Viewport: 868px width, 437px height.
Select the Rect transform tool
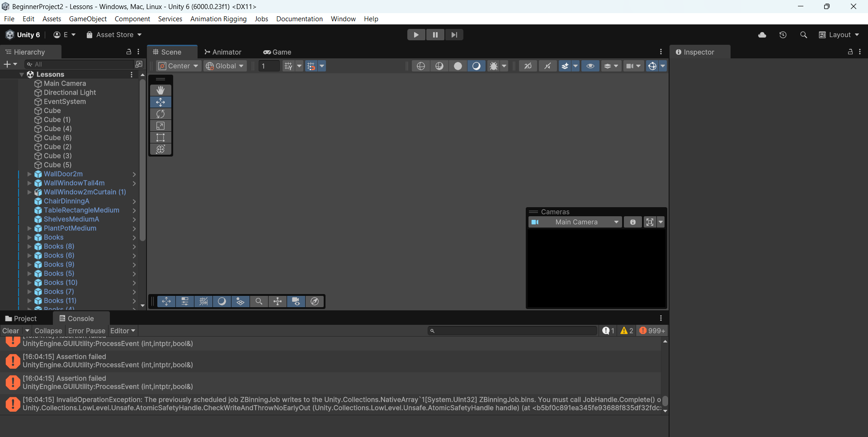coord(160,138)
